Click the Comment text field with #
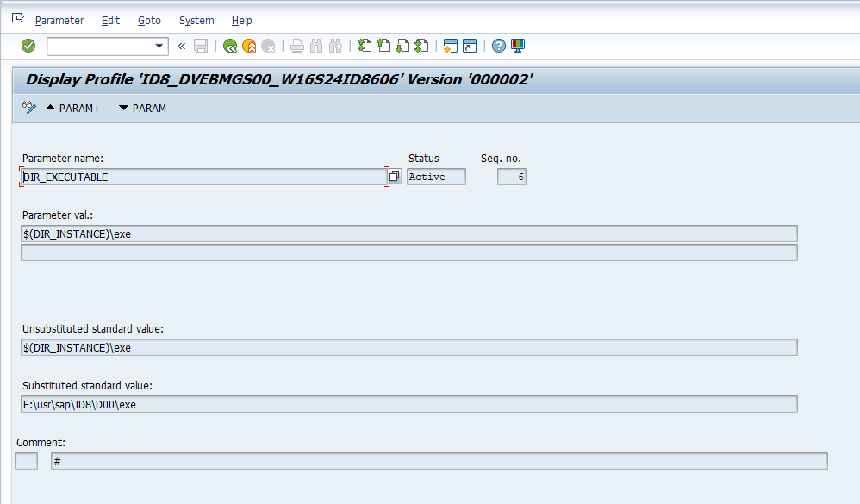The image size is (860, 504). (438, 461)
